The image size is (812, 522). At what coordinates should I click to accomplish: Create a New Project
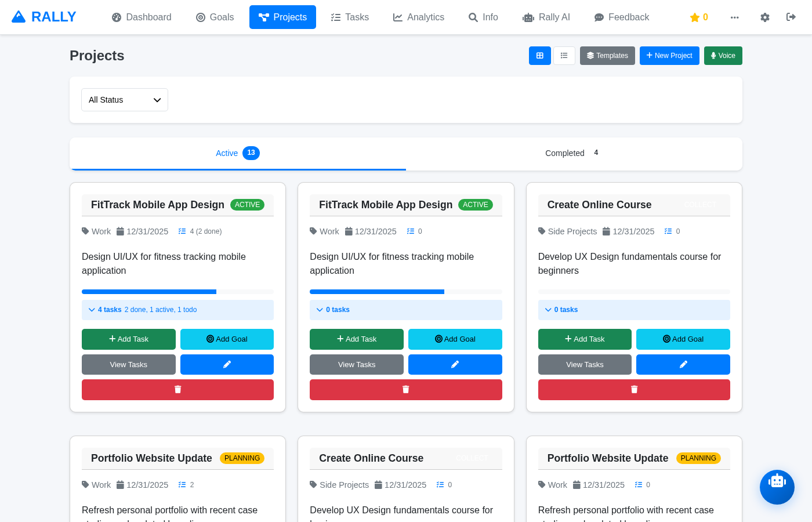coord(669,55)
